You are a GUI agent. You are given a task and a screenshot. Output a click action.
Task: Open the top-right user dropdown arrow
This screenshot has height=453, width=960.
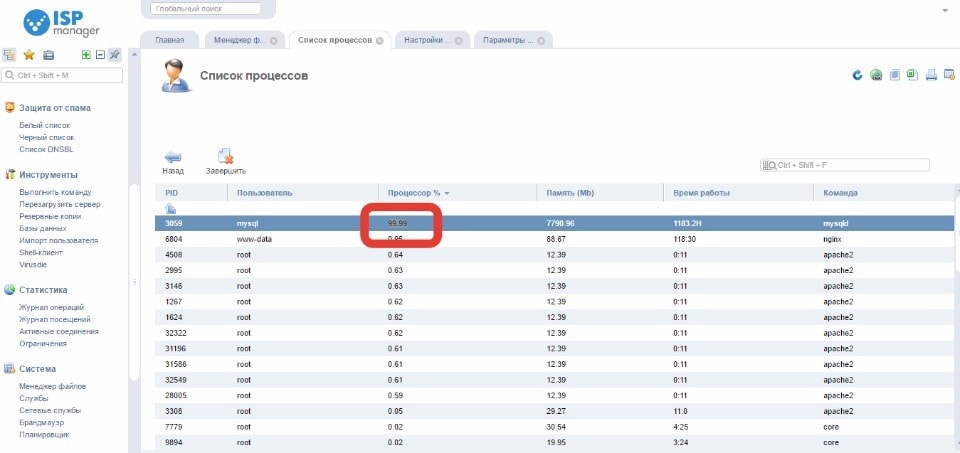click(944, 10)
